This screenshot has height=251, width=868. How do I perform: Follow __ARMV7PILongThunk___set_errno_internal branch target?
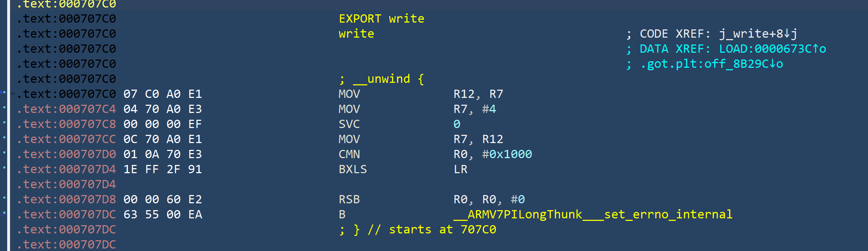[593, 214]
